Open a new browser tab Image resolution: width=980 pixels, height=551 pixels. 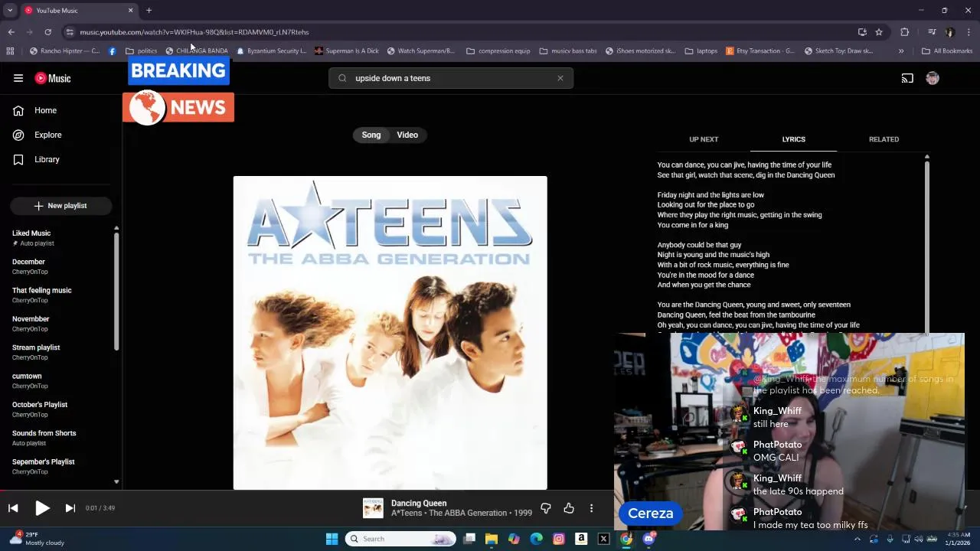tap(149, 11)
